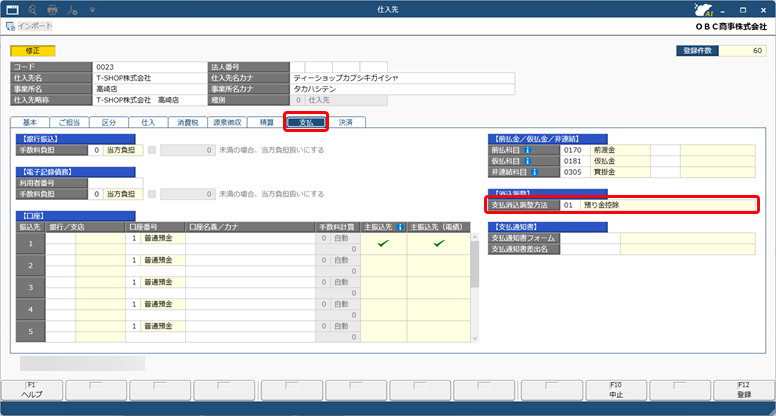Toggle 主振込先（電債） checkmark for row 1

(x=438, y=243)
